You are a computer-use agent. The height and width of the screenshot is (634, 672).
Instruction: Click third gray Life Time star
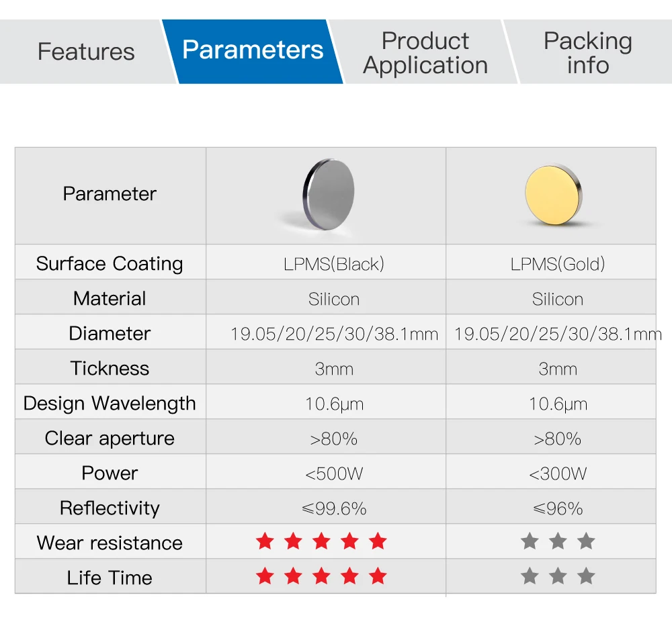(x=586, y=576)
